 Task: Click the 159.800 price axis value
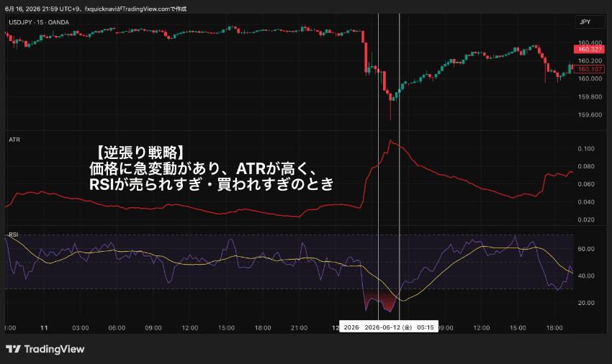tap(590, 96)
